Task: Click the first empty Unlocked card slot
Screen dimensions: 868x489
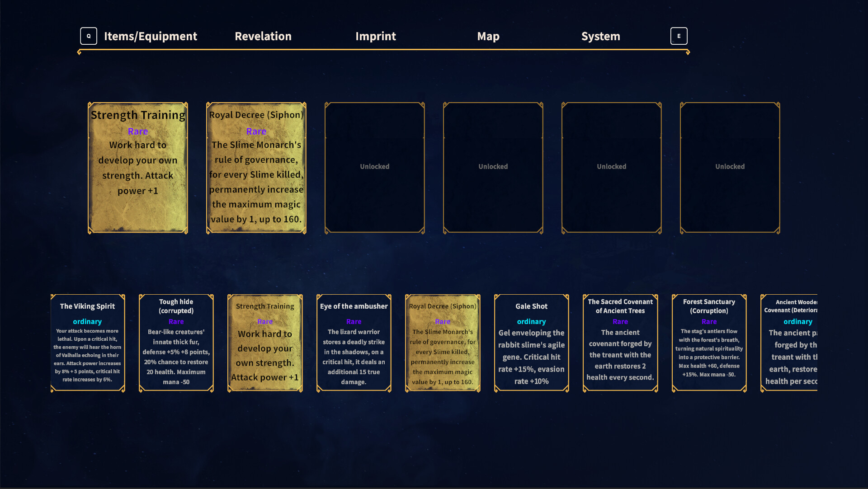Action: tap(374, 167)
